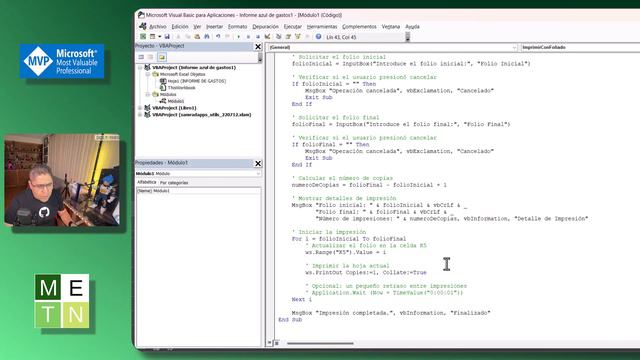Collapse VBAProject (Informe azul de gastos1) node
The image size is (640, 360).
(140, 68)
